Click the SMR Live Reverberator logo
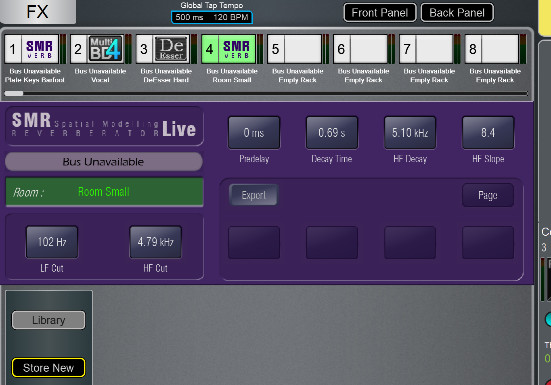The width and height of the screenshot is (551, 385). pos(104,127)
